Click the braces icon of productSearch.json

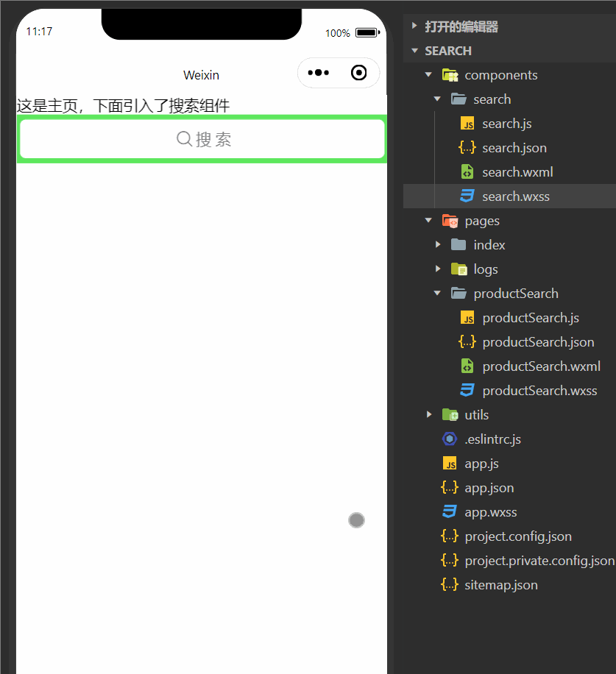click(x=467, y=342)
